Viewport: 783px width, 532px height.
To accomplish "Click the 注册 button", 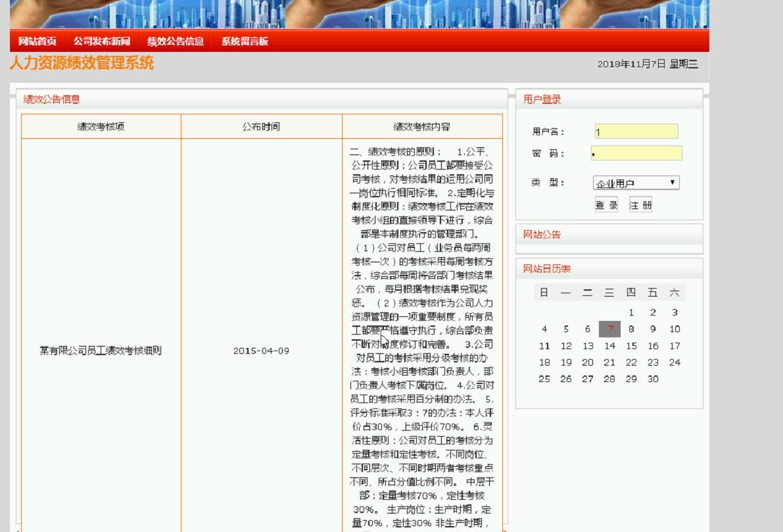I will [x=640, y=205].
